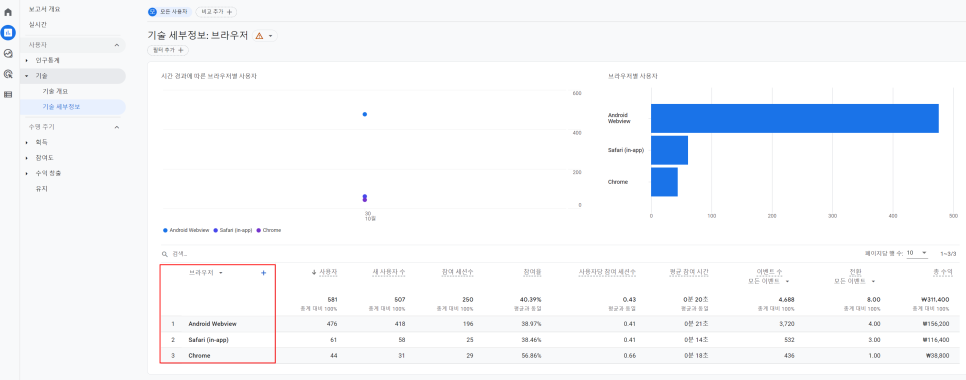Screen dimensions: 966x380
Task: Click the blue plus to add dimension
Action: click(264, 273)
